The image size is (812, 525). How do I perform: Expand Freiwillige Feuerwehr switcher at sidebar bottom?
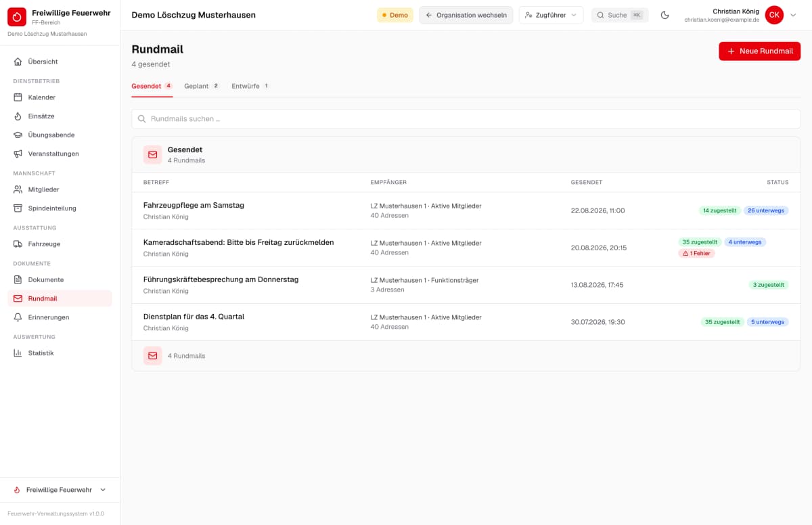tap(60, 490)
